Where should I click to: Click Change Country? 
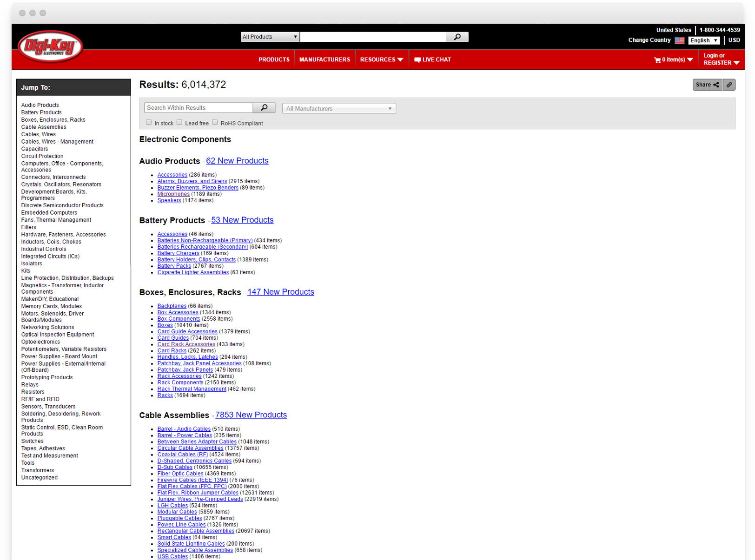pyautogui.click(x=649, y=40)
